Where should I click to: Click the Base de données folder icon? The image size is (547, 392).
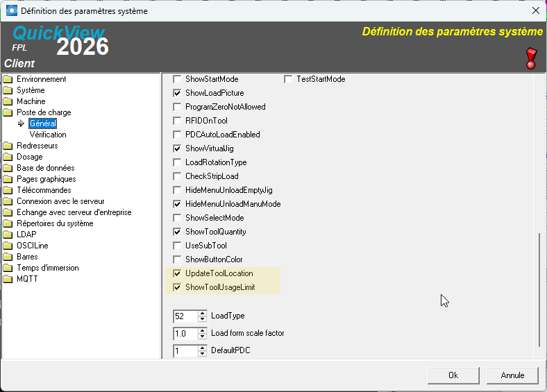(8, 168)
